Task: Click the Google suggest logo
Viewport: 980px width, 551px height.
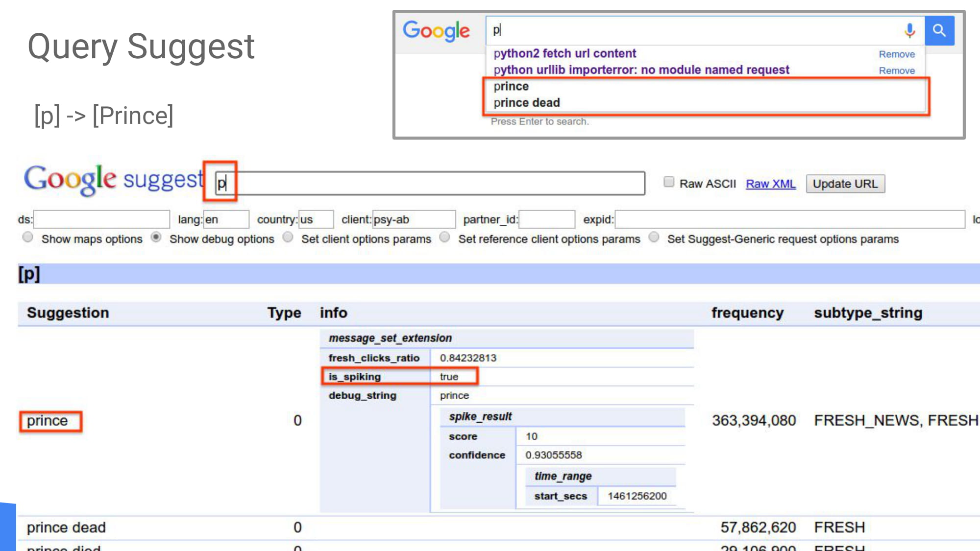Action: point(113,180)
